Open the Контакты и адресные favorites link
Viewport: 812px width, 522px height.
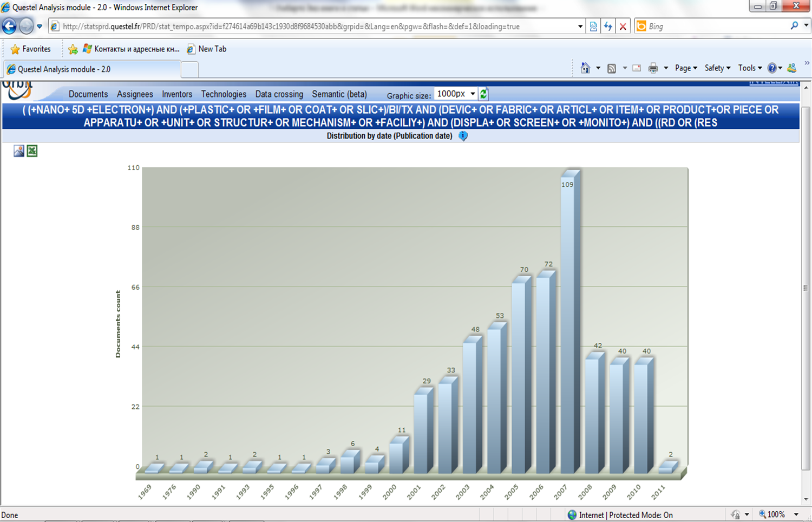click(131, 49)
